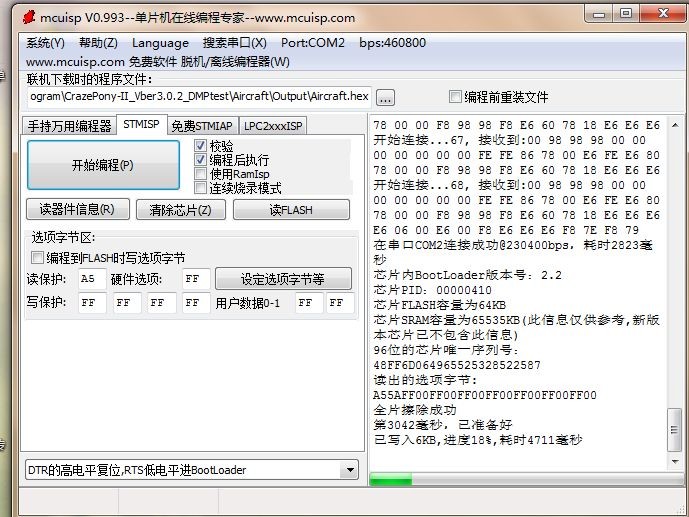
Task: Close the mcuisp window
Action: pos(663,14)
